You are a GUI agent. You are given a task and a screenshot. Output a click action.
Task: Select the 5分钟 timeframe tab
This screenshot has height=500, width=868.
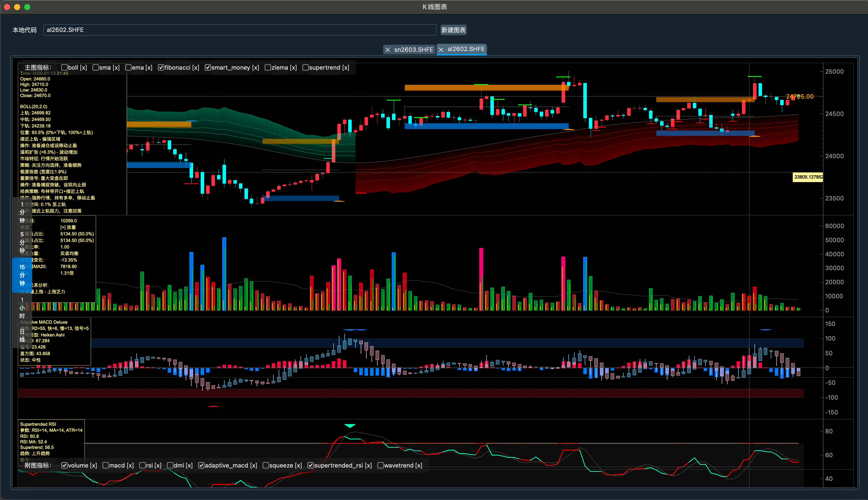(x=22, y=242)
